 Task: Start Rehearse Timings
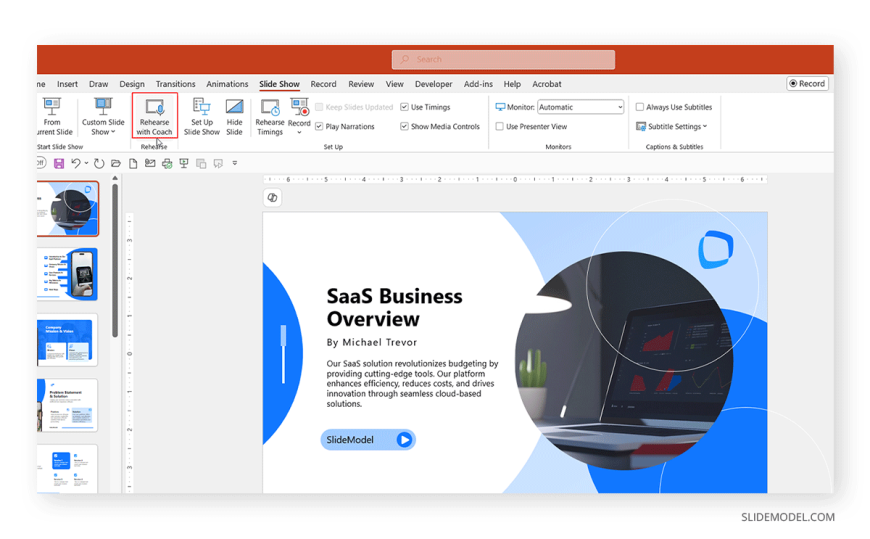[x=270, y=116]
